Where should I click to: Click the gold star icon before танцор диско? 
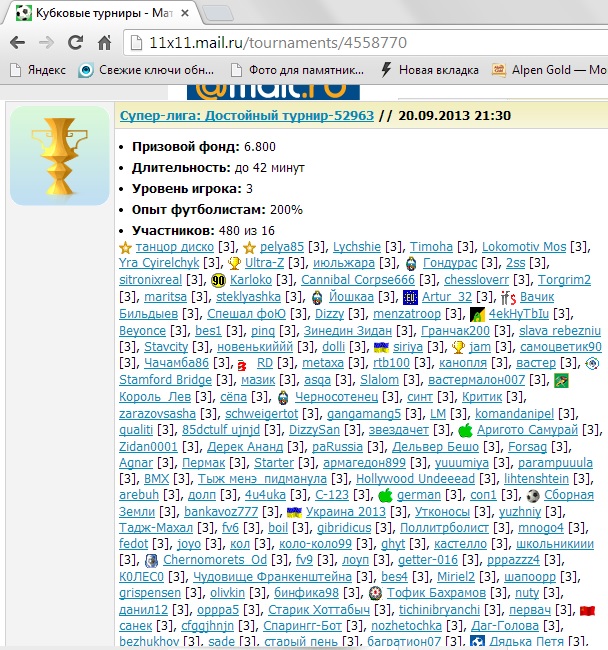tap(125, 247)
